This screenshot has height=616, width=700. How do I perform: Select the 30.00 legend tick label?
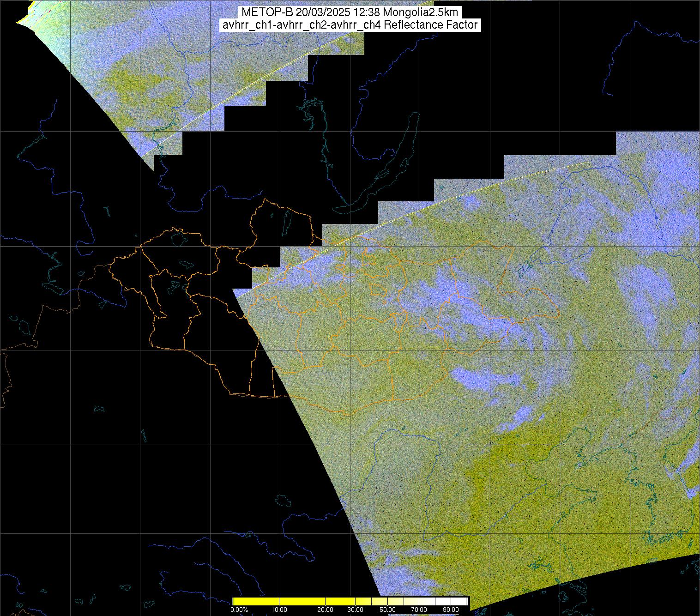pos(356,610)
